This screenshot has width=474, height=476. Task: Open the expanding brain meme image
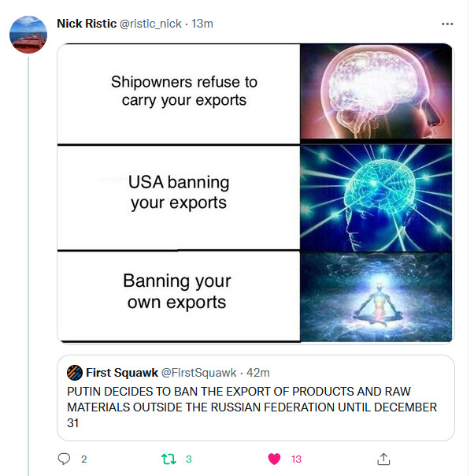[256, 194]
